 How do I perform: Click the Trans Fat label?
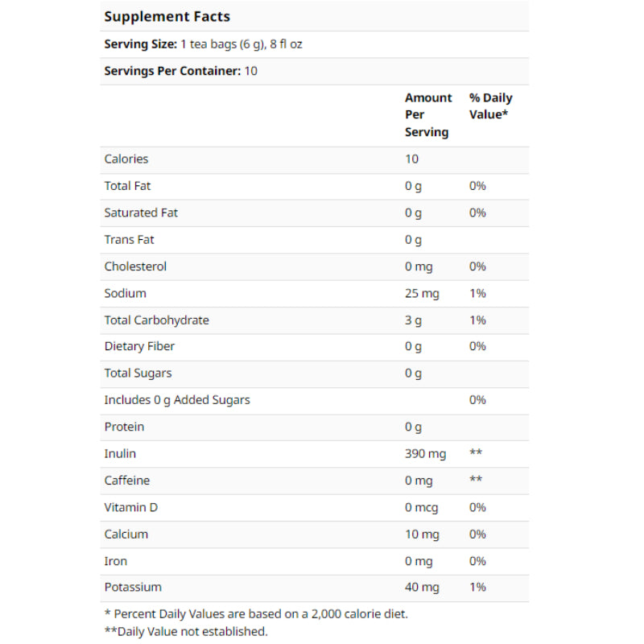click(129, 240)
